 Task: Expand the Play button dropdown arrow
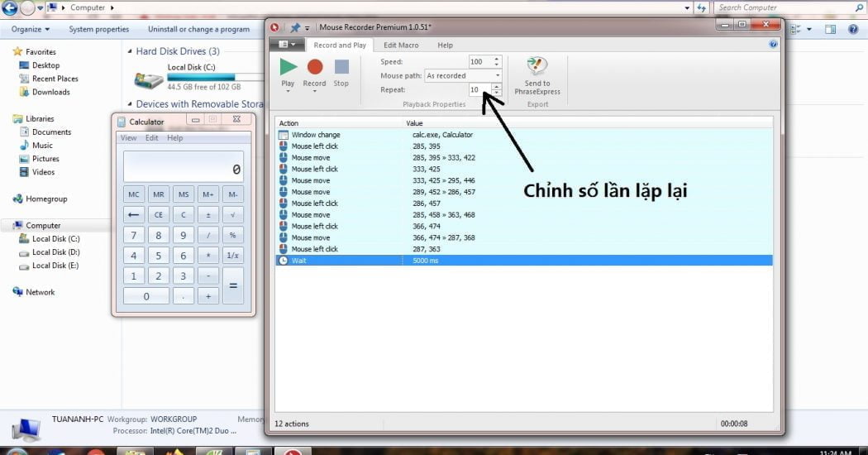[x=288, y=91]
